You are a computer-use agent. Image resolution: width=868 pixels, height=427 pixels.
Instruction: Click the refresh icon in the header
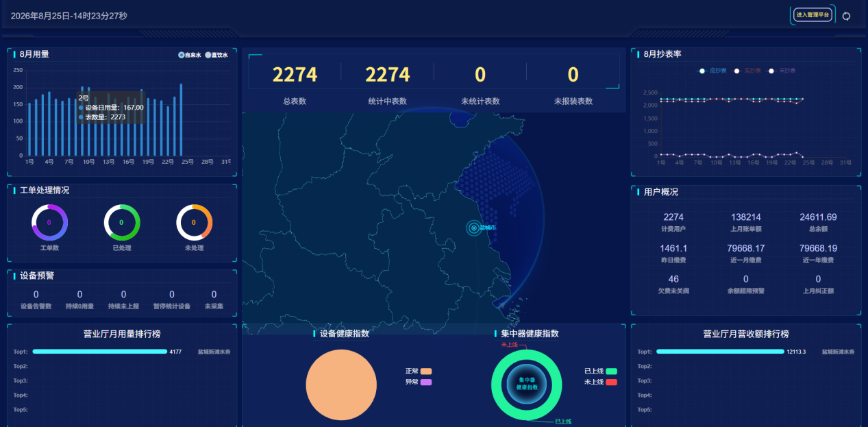pyautogui.click(x=846, y=16)
